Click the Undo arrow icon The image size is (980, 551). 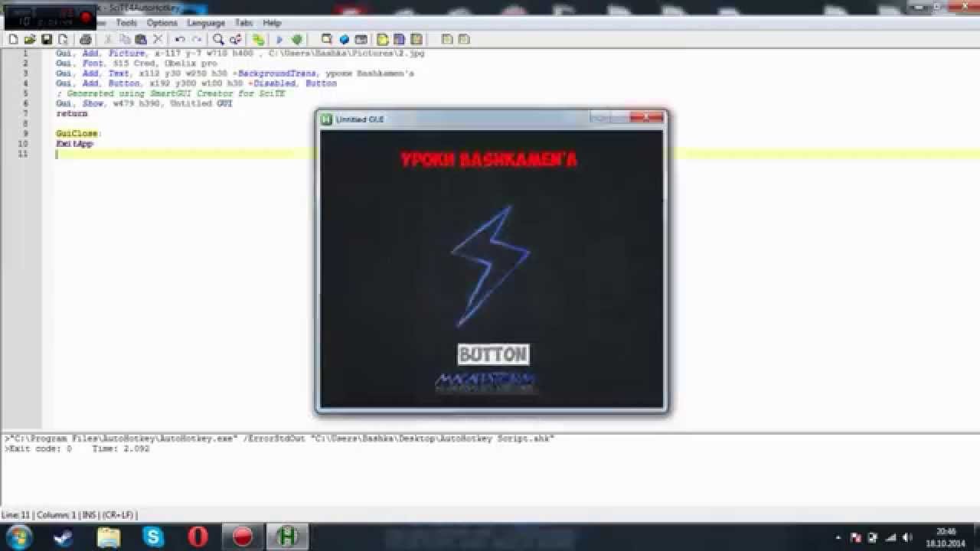click(x=180, y=39)
